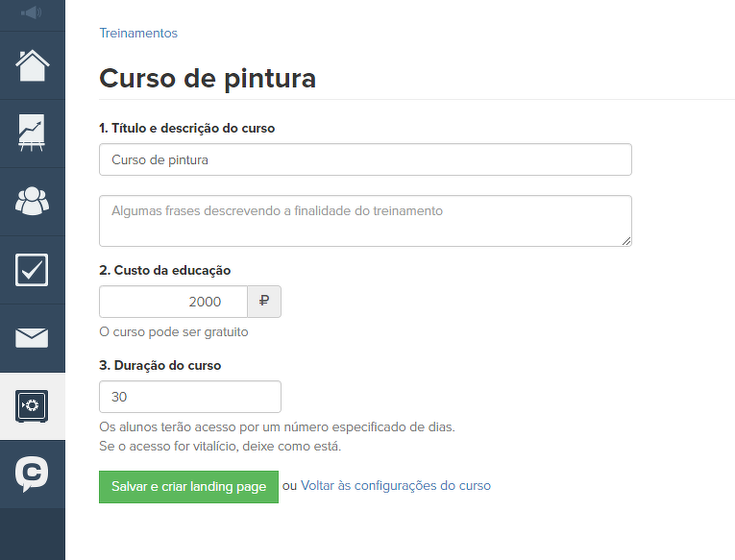Click the megaphone announcements icon in sidebar
Image resolution: width=735 pixels, height=560 pixels.
pyautogui.click(x=32, y=12)
